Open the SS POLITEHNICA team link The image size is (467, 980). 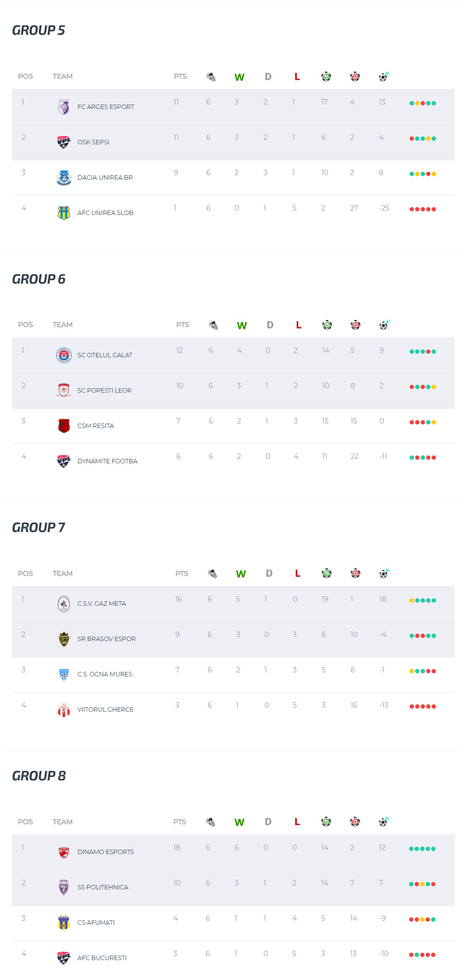[103, 887]
